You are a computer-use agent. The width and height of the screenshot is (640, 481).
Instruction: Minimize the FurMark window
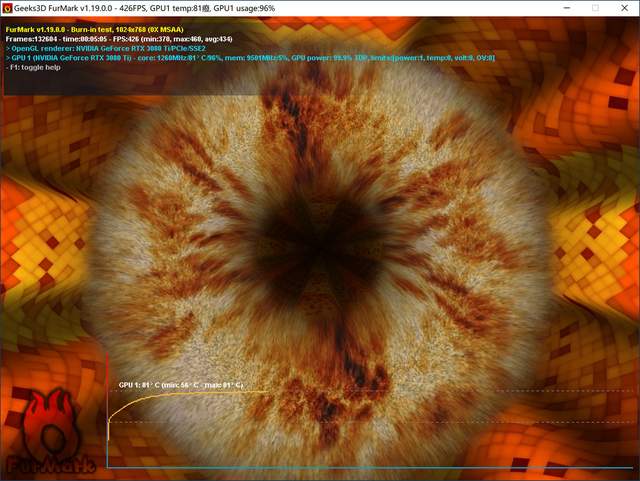click(x=567, y=8)
